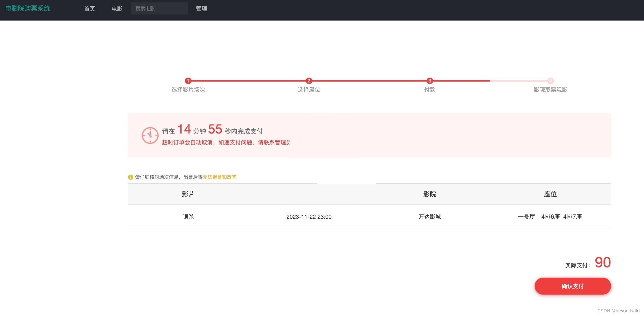Open the 首页 menu item

[x=89, y=8]
